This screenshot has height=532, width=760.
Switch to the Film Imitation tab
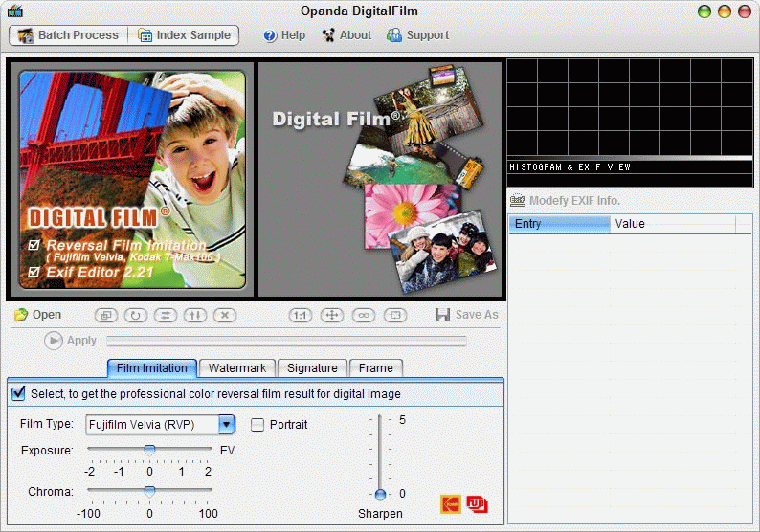pos(151,368)
